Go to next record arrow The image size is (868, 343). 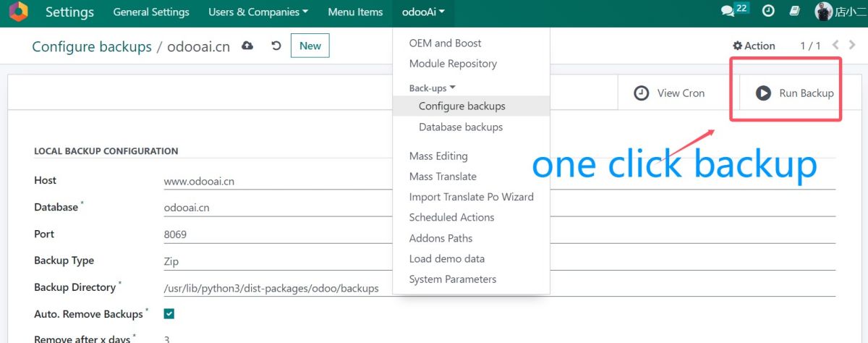tap(853, 45)
